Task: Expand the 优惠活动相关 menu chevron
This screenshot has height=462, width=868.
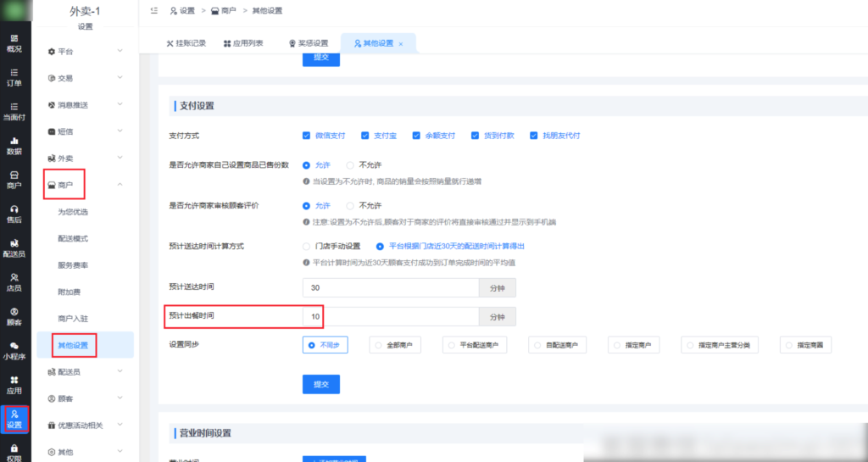Action: (120, 425)
